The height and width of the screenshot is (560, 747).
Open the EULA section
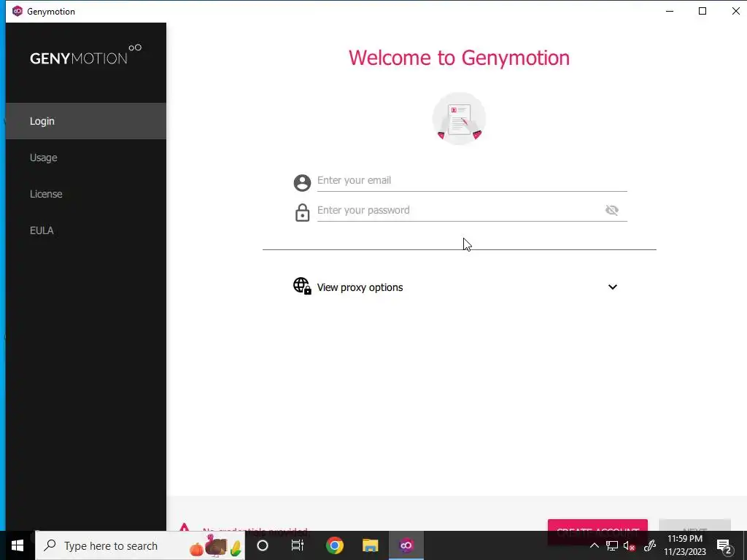[x=86, y=230]
